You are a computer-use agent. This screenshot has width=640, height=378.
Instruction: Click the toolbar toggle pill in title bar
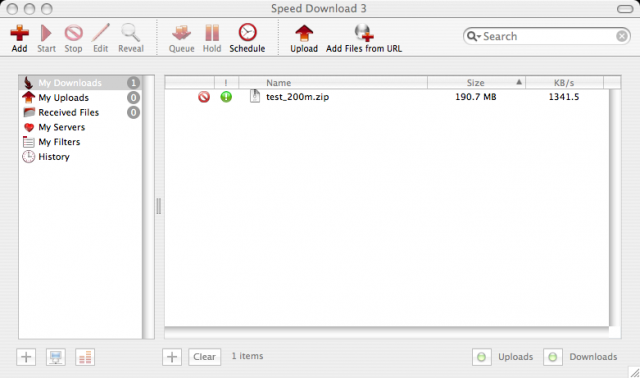click(x=625, y=9)
